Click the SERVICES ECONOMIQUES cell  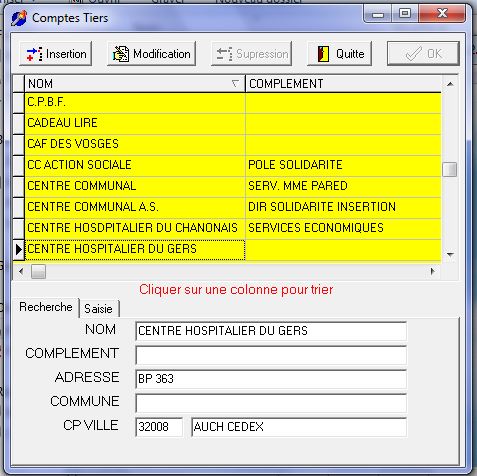pos(343,228)
